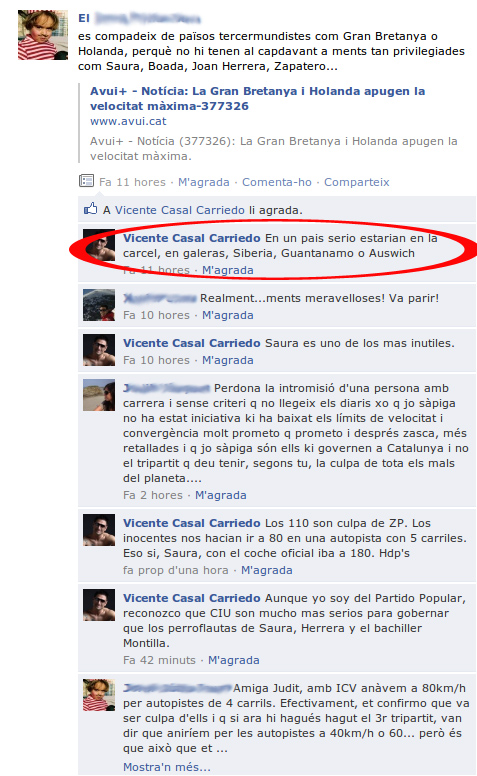Share the post with Comparteix
The image size is (477, 776).
pos(356,182)
